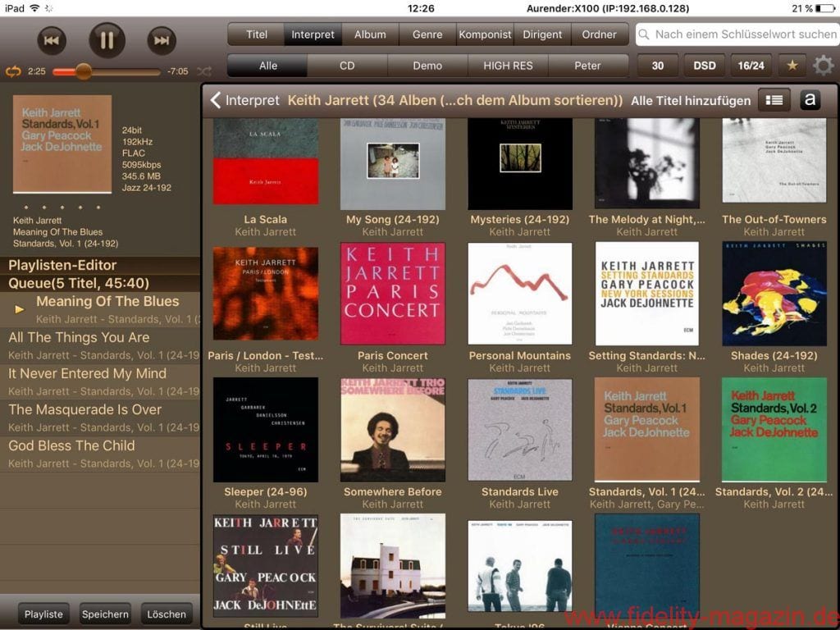Toggle the shuffle icon
The image size is (840, 630).
204,72
